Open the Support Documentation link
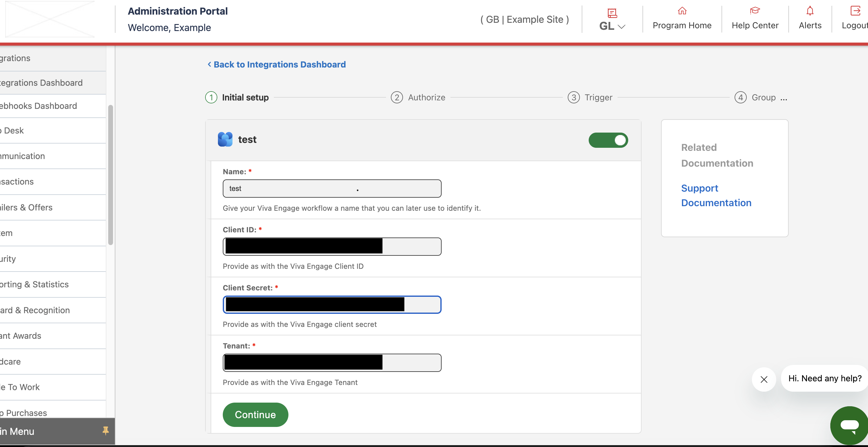 [x=716, y=195]
